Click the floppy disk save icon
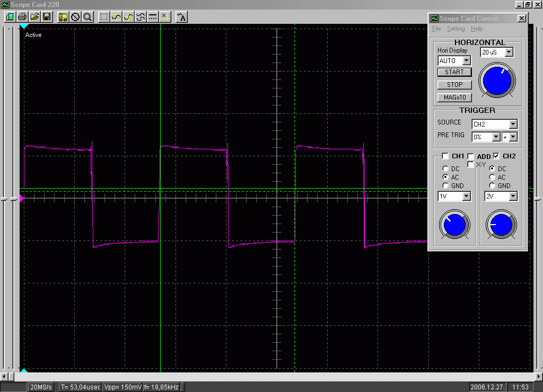 click(x=47, y=16)
